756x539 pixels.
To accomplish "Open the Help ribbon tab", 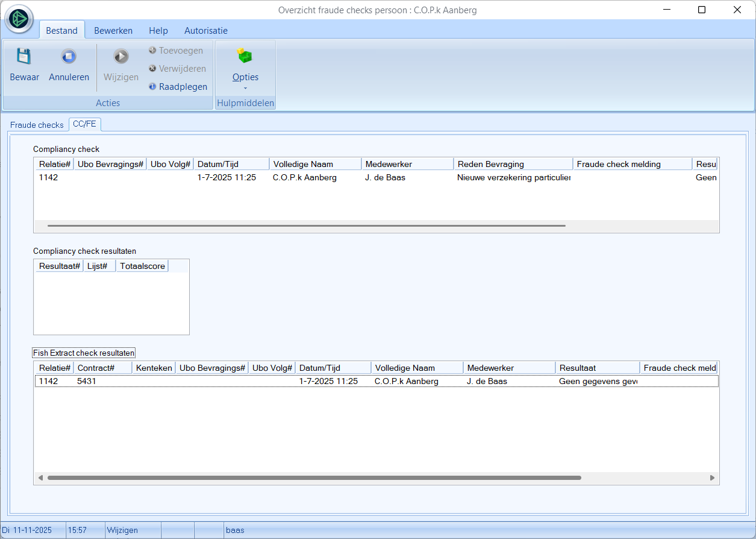I will tap(158, 31).
